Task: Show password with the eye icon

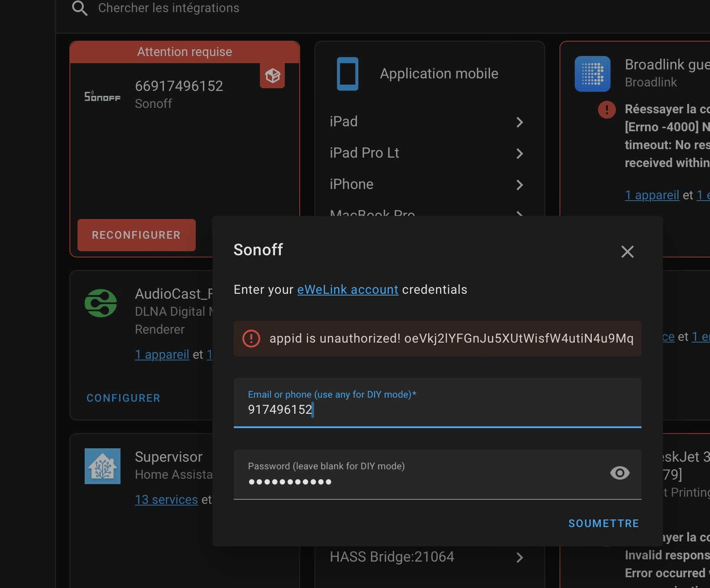Action: coord(620,473)
